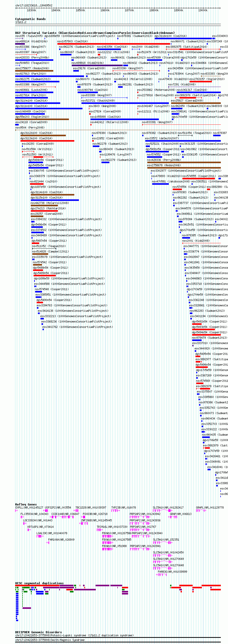Screen dimensions: 228x644
Task: Open variant nsv1057803 (Coe2014) label
Action: tap(72, 42)
